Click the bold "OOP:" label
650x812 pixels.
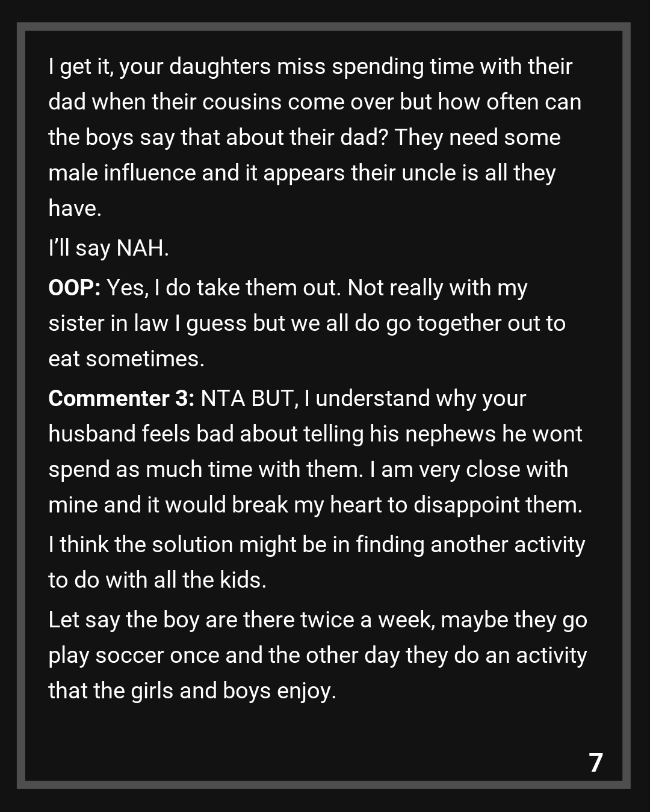coord(74,288)
